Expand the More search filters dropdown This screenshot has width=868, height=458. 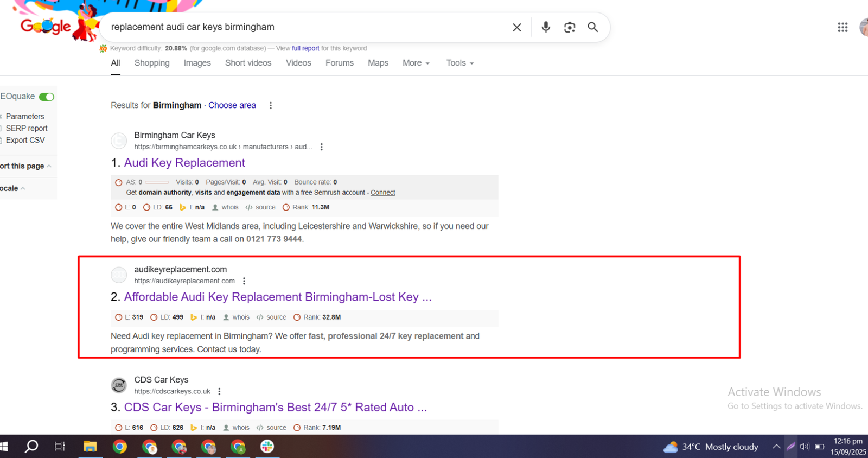pyautogui.click(x=416, y=63)
